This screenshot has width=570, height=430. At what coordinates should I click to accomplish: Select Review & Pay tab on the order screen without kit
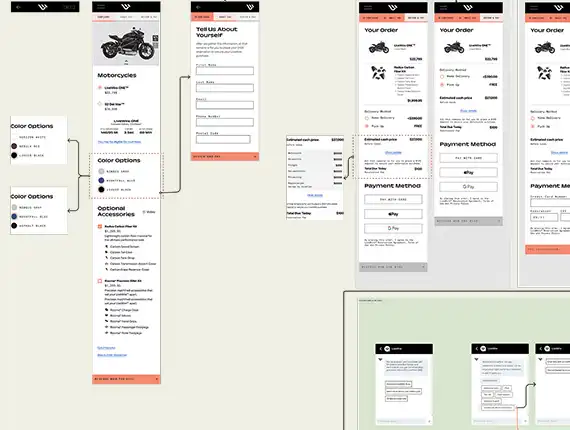[x=491, y=18]
